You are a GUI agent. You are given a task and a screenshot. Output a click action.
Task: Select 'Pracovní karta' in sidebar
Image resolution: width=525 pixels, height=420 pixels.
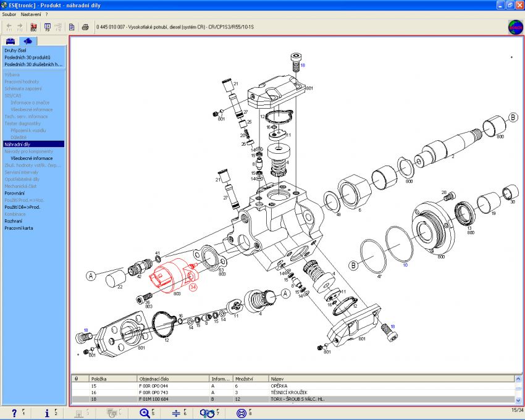point(19,228)
